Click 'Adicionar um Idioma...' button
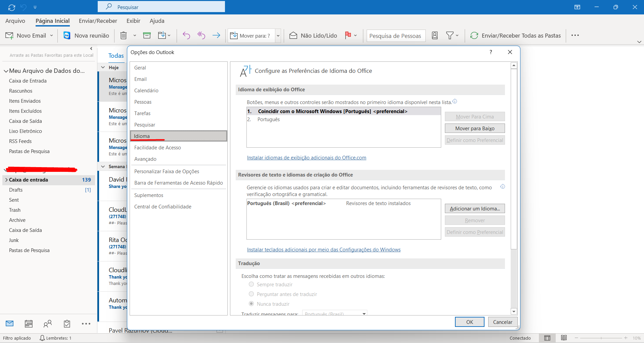This screenshot has width=644, height=343. (474, 209)
